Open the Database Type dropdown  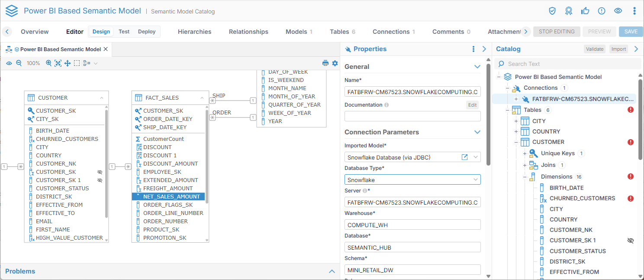412,179
